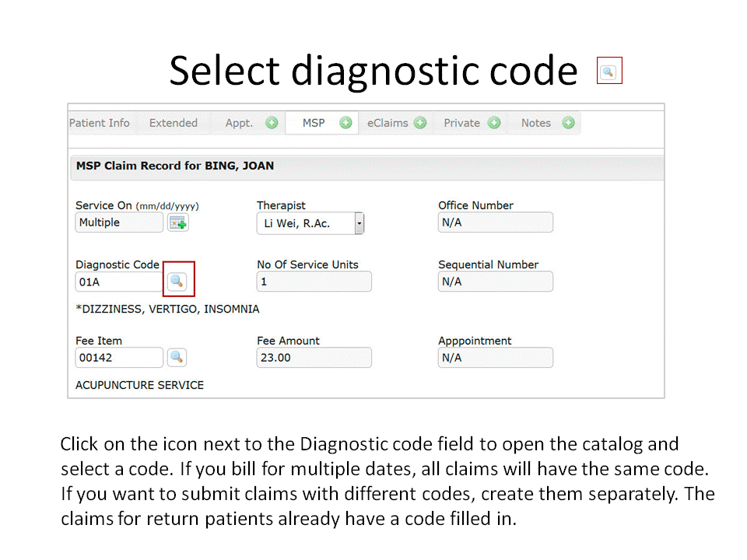This screenshot has width=747, height=560.
Task: Click the No Of Service Units field
Action: [314, 282]
